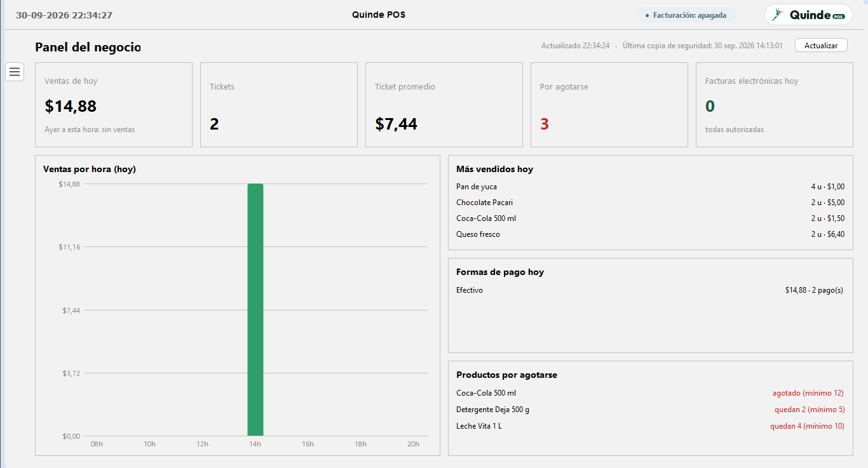
Task: Click '2 u · $6,40' quantity value
Action: pyautogui.click(x=828, y=234)
